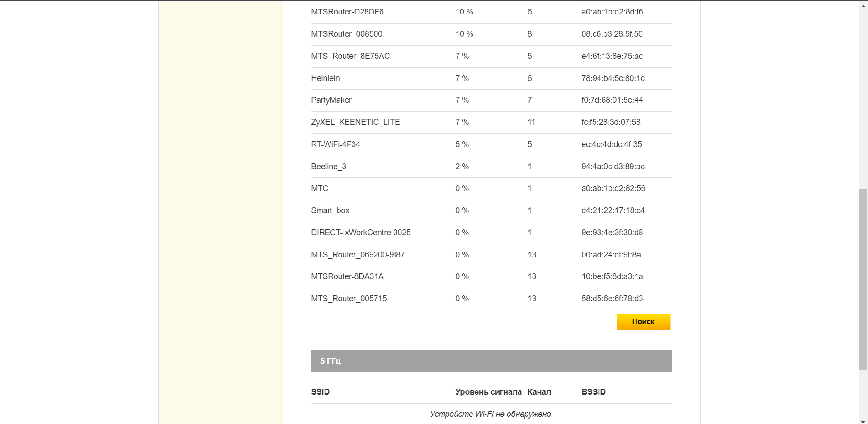The image size is (868, 424).
Task: Click the 7 % signal of Heinlein
Action: (x=462, y=78)
